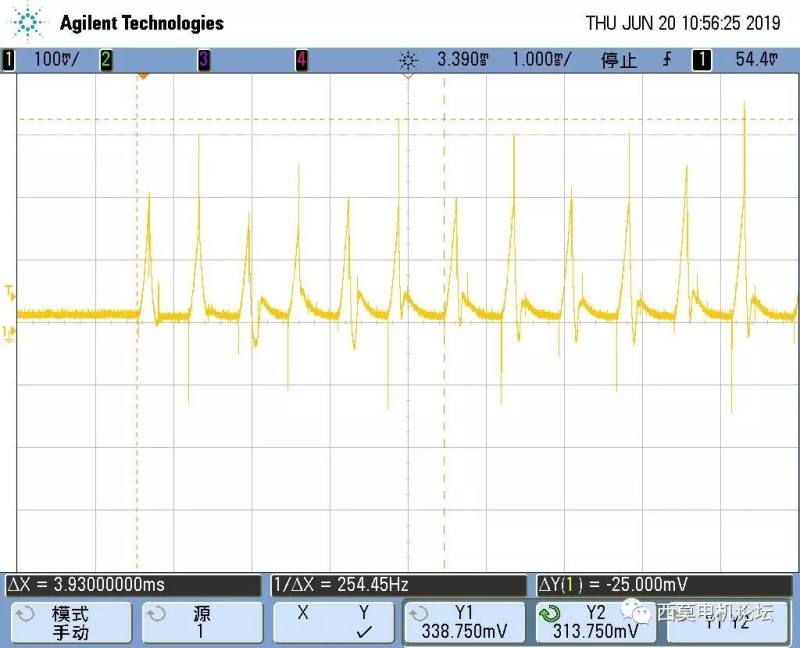The image size is (800, 648).
Task: Open the 模式 手动 cursor mode softkey
Action: tap(70, 622)
